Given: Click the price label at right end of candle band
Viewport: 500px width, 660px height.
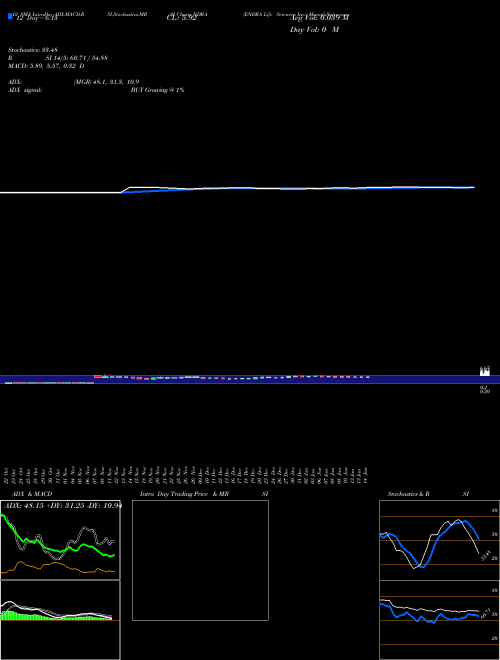Looking at the screenshot, I should (x=485, y=371).
